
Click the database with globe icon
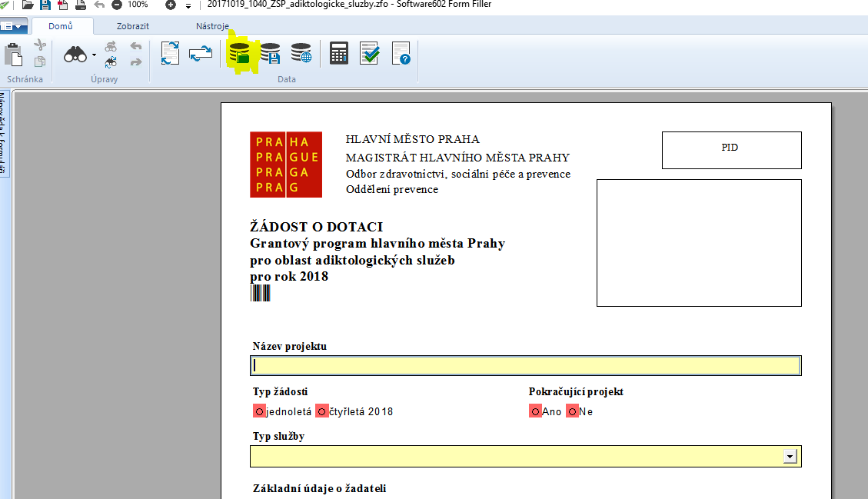tap(301, 54)
